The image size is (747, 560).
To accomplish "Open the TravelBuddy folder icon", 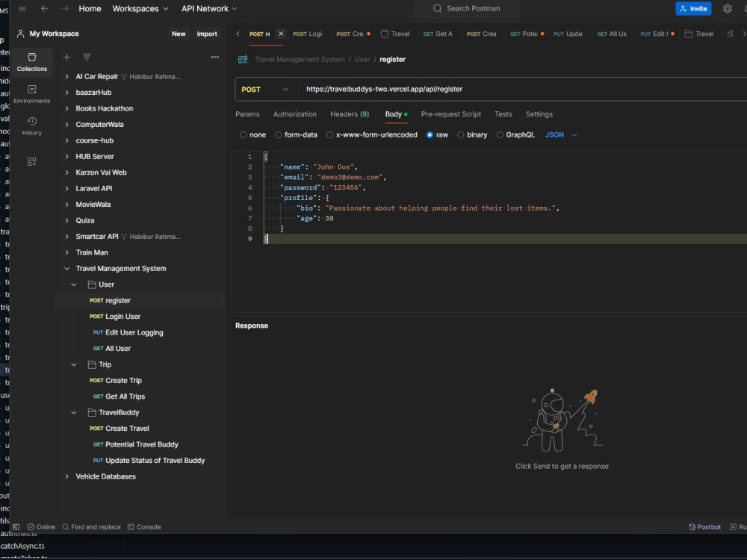I will pos(92,413).
